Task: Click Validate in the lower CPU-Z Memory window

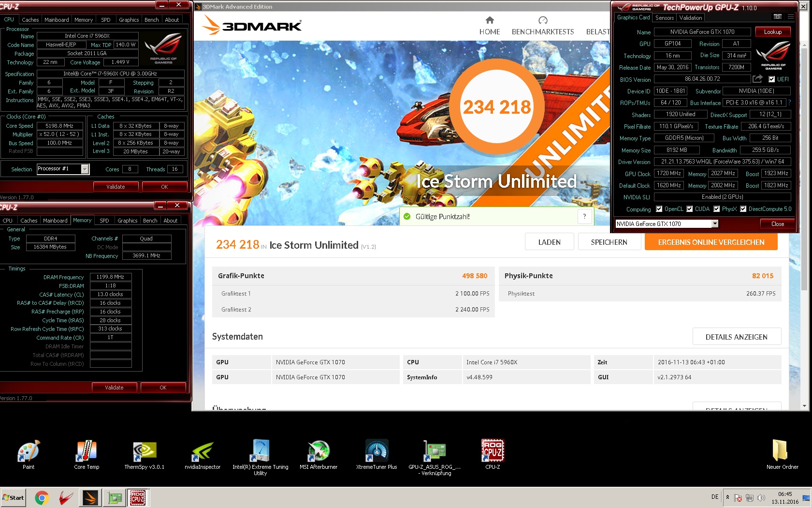Action: pyautogui.click(x=115, y=388)
